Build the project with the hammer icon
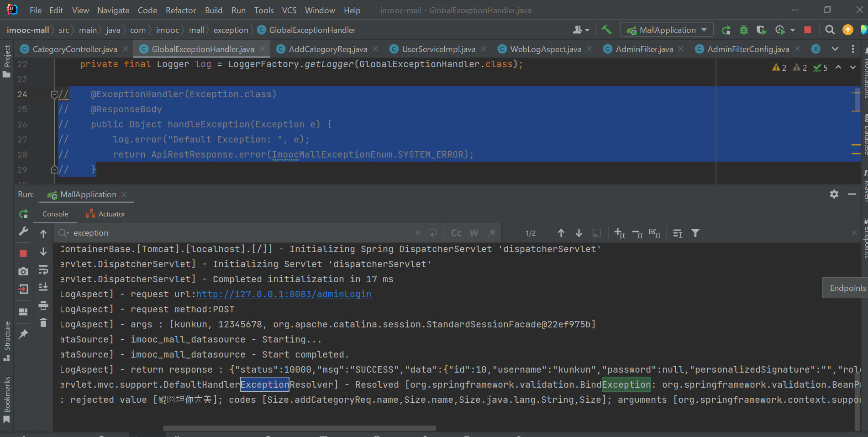The image size is (868, 437). pyautogui.click(x=606, y=30)
